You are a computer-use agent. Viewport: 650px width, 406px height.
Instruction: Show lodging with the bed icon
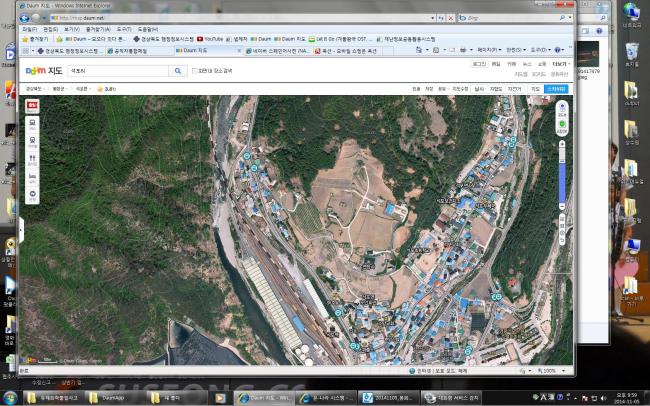32,177
